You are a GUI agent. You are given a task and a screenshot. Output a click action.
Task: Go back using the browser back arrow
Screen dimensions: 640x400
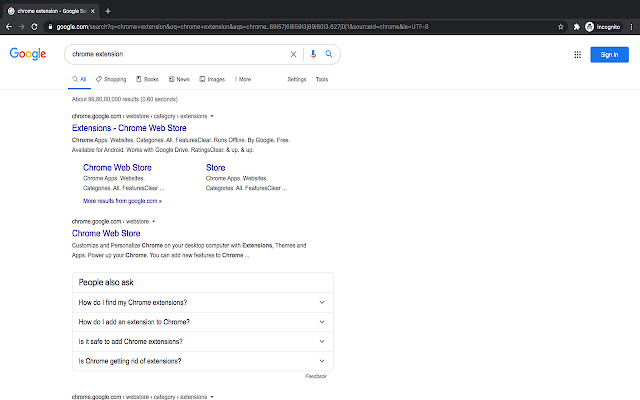tap(9, 27)
